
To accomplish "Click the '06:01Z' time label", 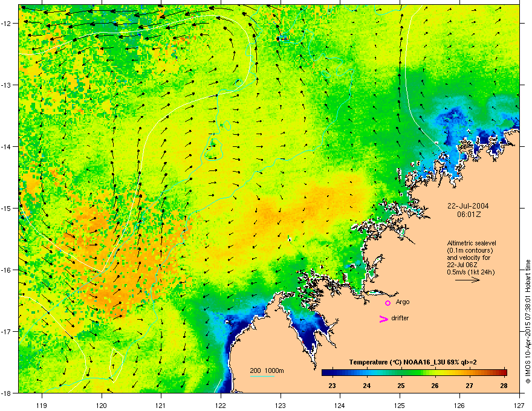I will tap(469, 215).
